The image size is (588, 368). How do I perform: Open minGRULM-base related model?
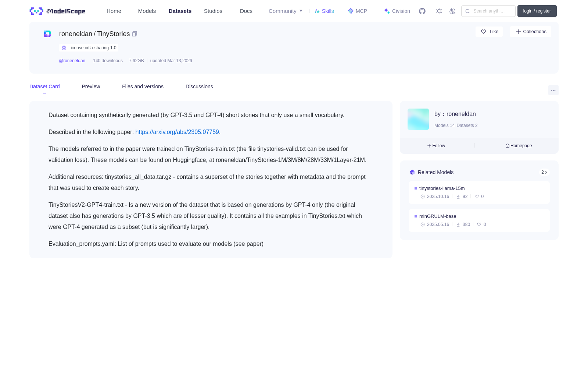tap(438, 216)
